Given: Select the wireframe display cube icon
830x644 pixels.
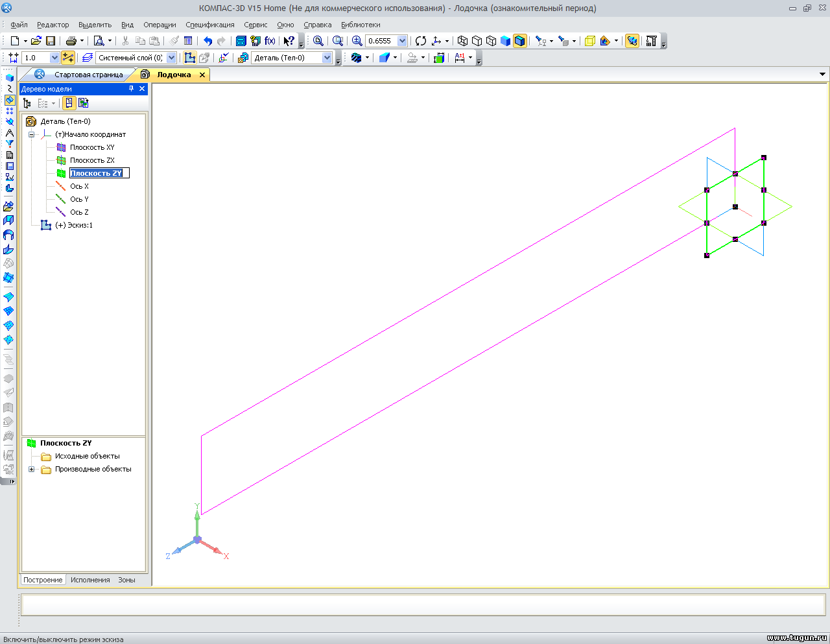Looking at the screenshot, I should click(462, 41).
